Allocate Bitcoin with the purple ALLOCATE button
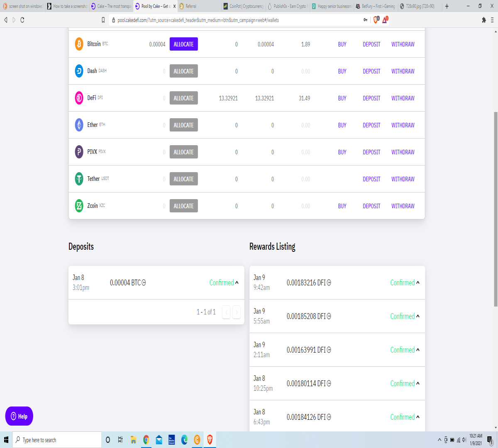498x448 pixels. [x=184, y=44]
